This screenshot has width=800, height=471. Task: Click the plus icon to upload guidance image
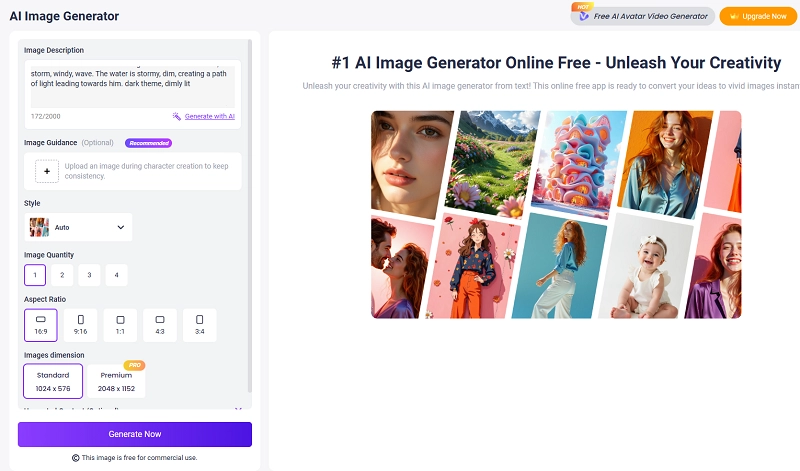46,171
